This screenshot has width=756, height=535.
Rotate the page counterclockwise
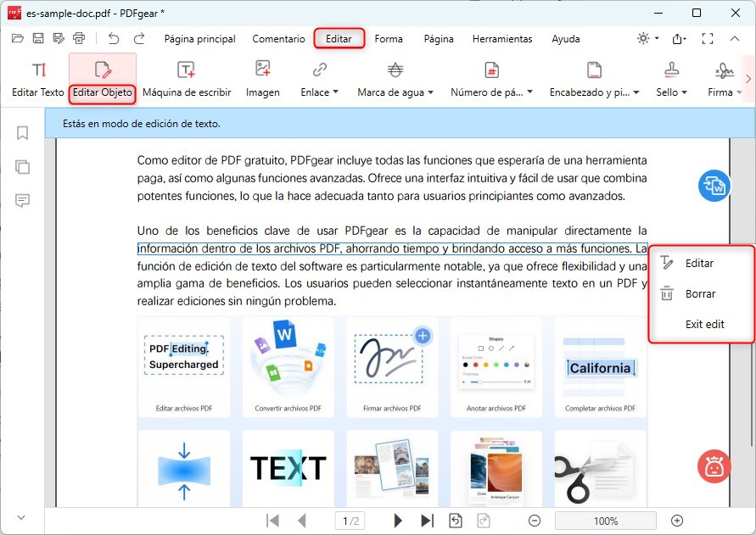pyautogui.click(x=456, y=521)
